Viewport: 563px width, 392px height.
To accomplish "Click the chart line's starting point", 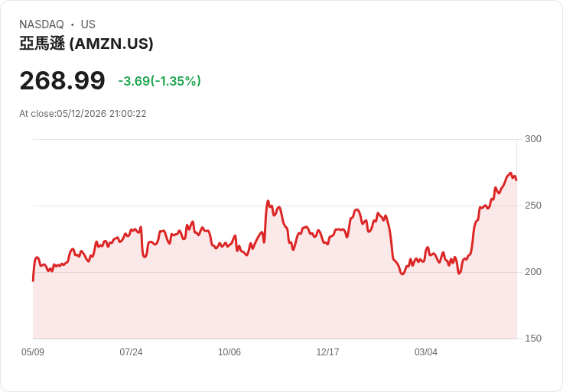I will pyautogui.click(x=34, y=281).
